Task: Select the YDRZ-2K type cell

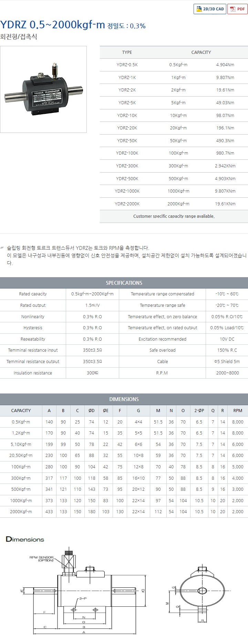Action: pos(127,90)
